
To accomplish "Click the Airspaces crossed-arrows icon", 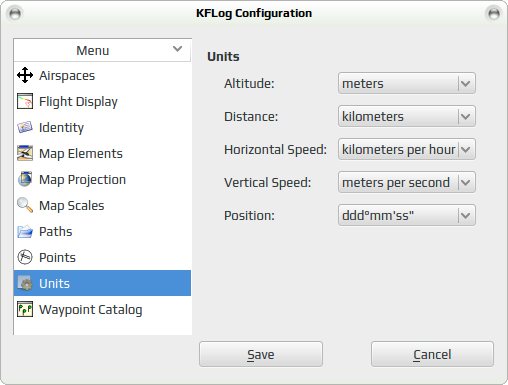I will (25, 75).
